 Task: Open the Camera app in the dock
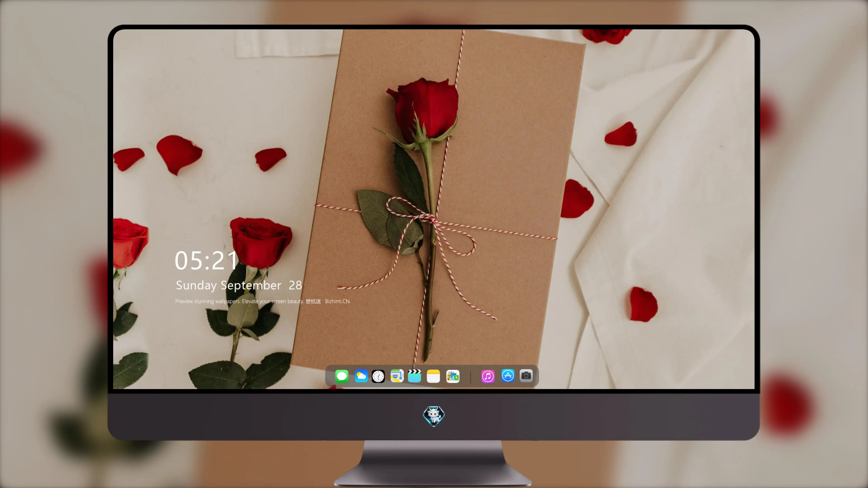tap(526, 375)
